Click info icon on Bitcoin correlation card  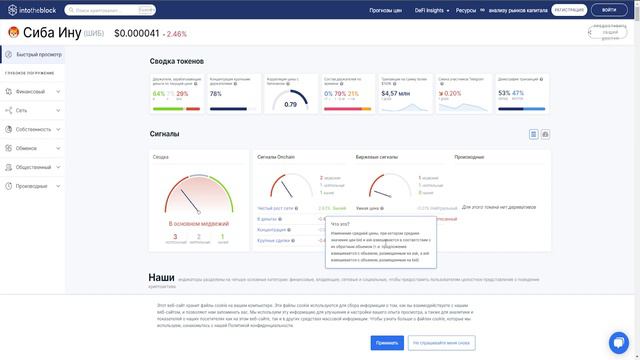pyautogui.click(x=288, y=84)
